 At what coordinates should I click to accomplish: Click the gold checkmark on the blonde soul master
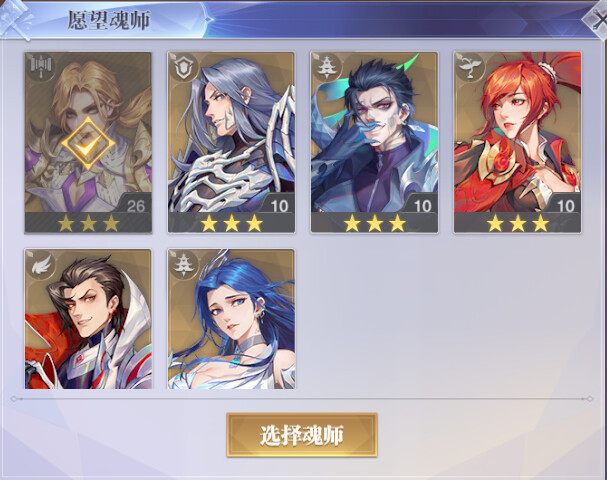[x=88, y=144]
